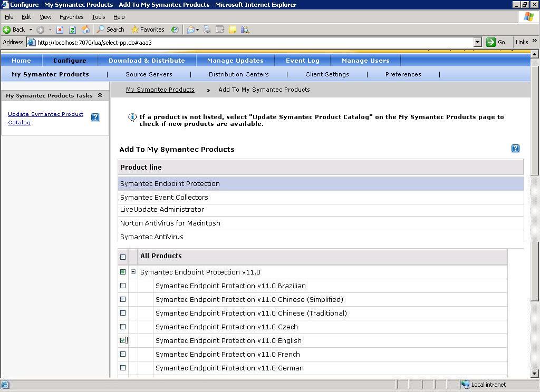The width and height of the screenshot is (540, 392).
Task: Tick the All Products checkbox
Action: tap(123, 257)
